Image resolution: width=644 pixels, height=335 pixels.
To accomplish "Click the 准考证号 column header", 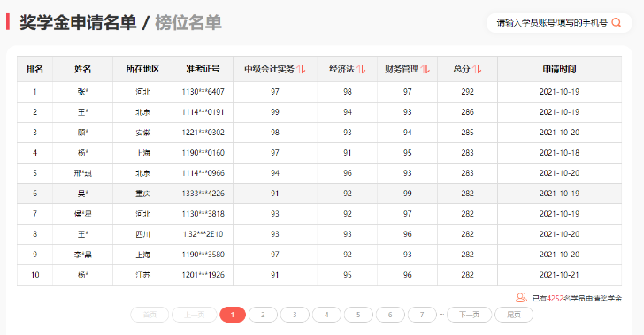I will [203, 69].
